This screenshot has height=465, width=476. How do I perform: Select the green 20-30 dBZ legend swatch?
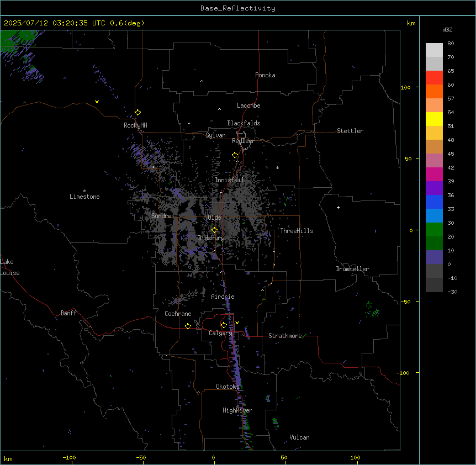(x=434, y=230)
